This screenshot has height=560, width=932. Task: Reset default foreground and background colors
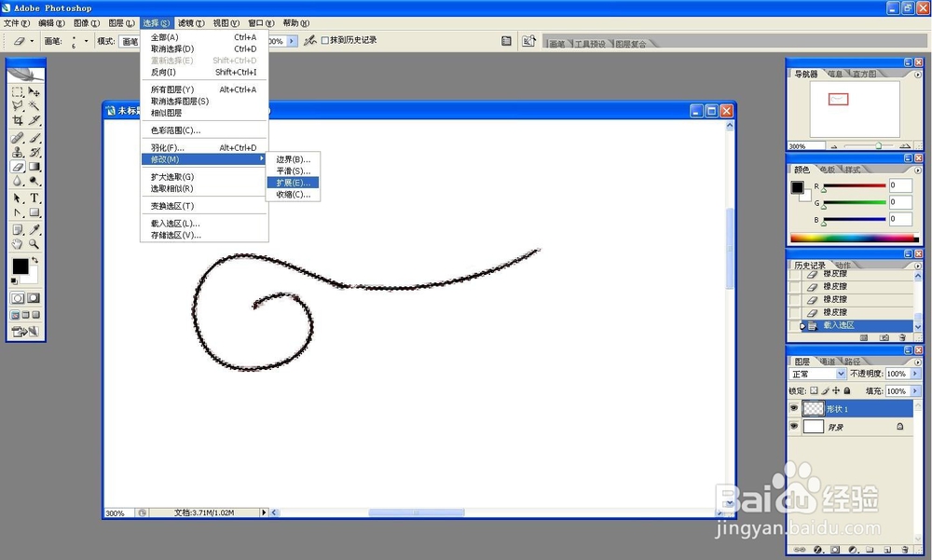coord(14,281)
